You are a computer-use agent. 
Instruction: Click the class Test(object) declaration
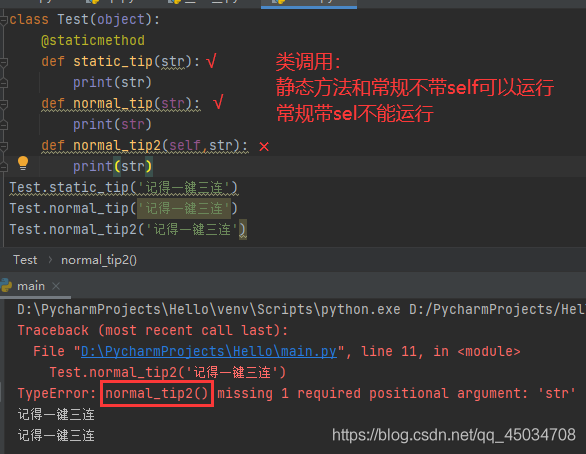tap(84, 19)
